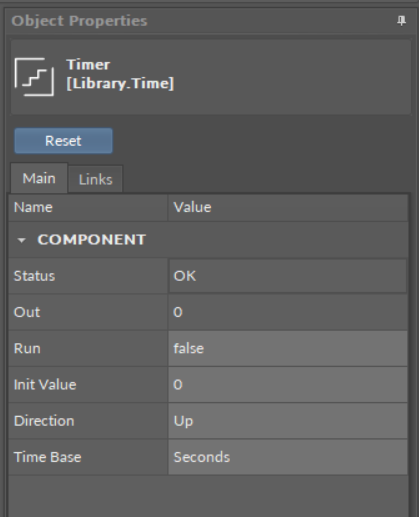Switch to the Links tab
Screen dimensions: 419x517
tap(96, 179)
